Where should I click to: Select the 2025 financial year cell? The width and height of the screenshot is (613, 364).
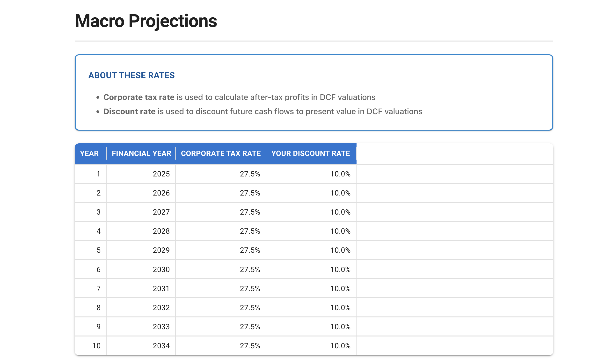point(161,174)
